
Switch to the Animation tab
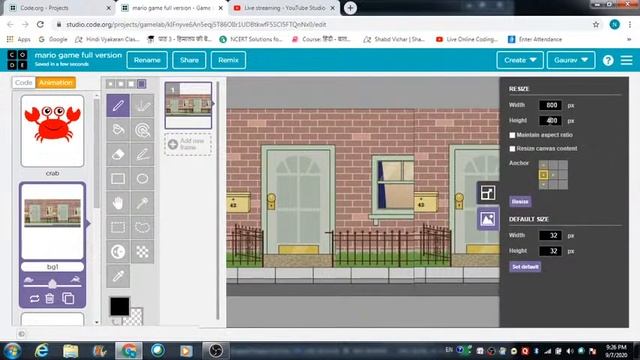56,82
